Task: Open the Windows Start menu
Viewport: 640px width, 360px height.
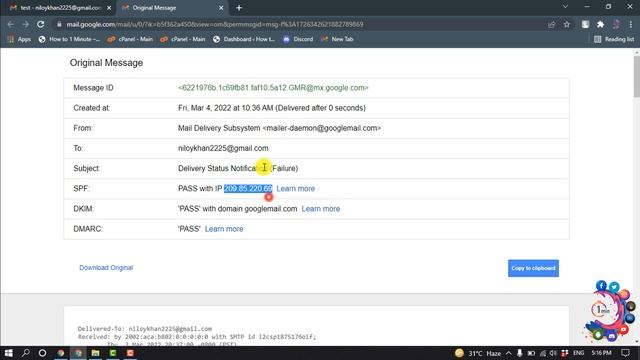Action: tap(9, 353)
